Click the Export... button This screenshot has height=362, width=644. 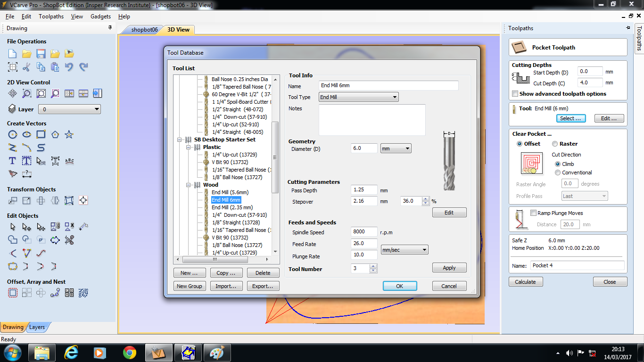pos(263,286)
